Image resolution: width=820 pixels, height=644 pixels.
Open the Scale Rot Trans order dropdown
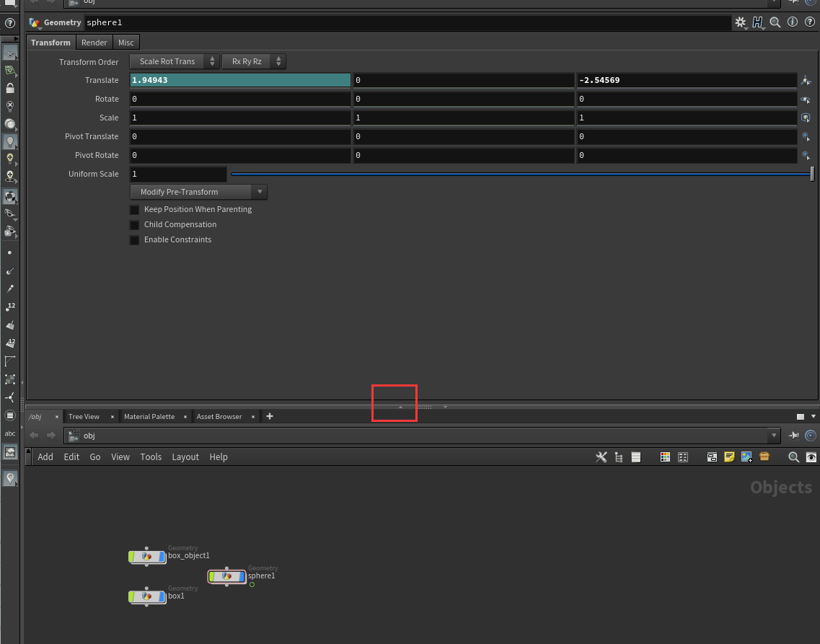(x=174, y=61)
